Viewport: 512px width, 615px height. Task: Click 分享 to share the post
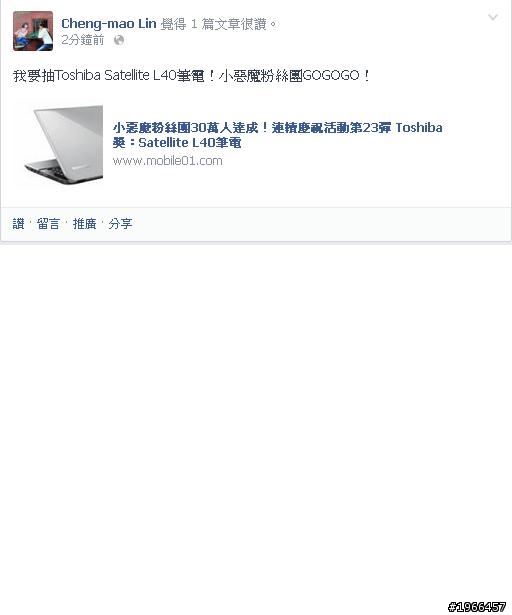120,224
